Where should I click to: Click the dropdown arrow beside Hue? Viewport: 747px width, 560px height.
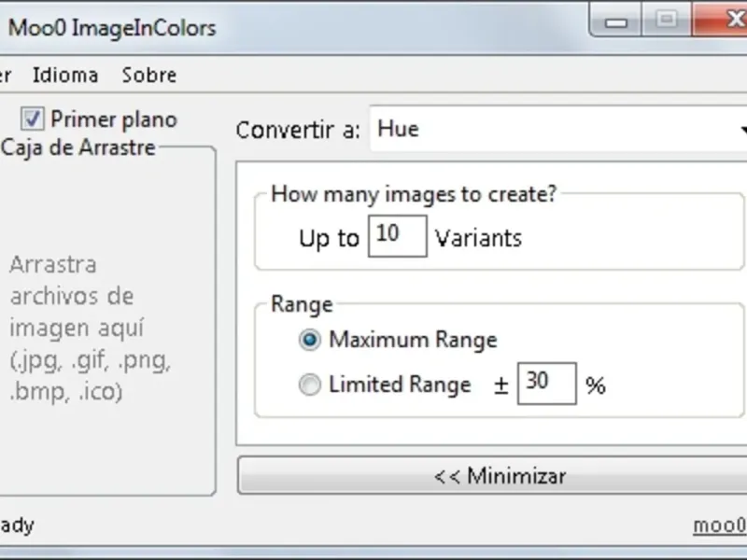pyautogui.click(x=742, y=130)
